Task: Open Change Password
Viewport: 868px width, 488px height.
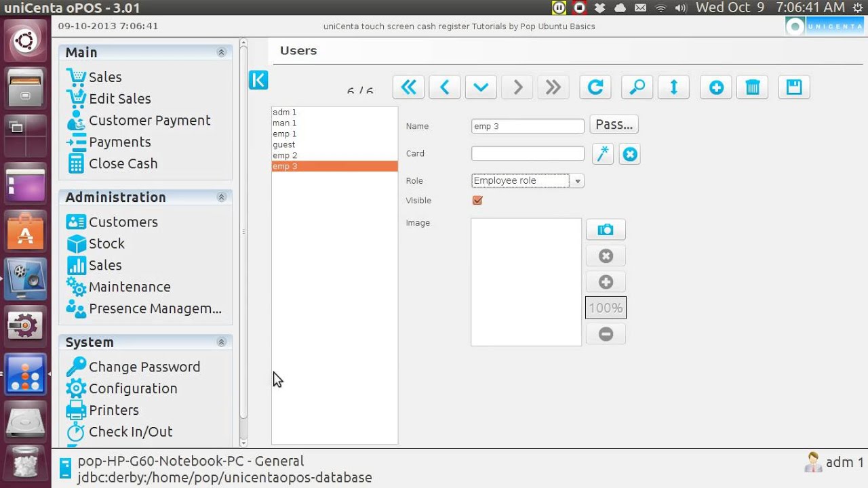Action: point(134,367)
